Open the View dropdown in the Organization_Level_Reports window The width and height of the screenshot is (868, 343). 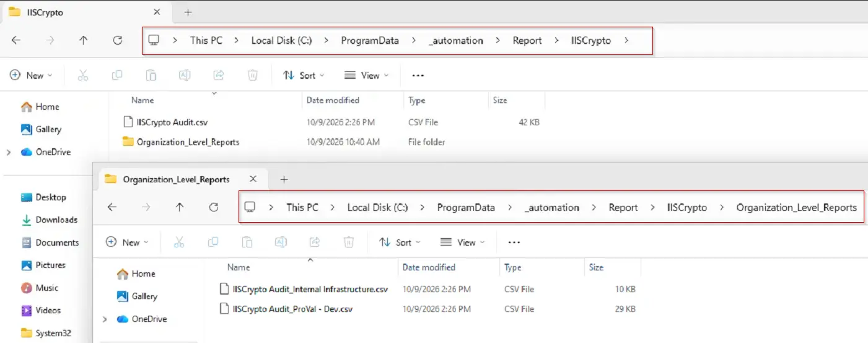462,242
